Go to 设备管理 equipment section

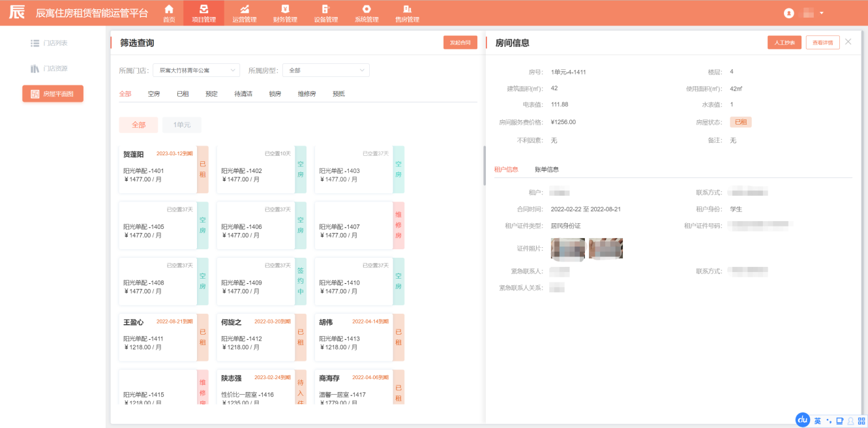click(x=325, y=9)
